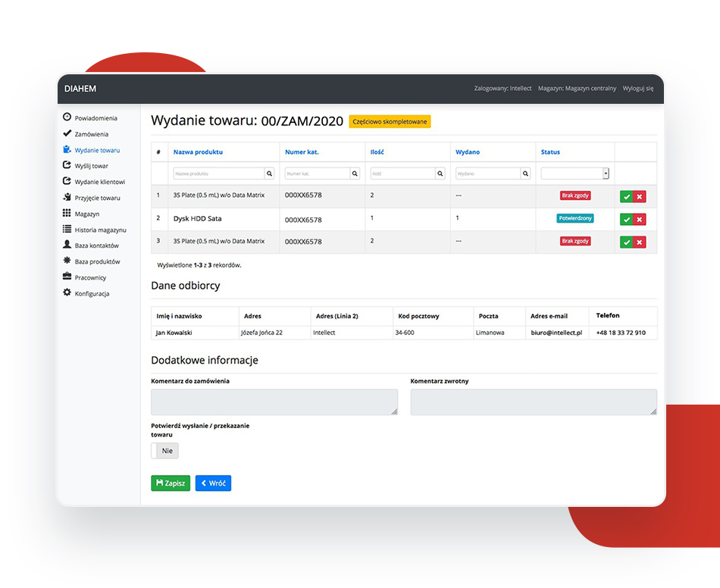The height and width of the screenshot is (588, 720).
Task: Open the Status filter dropdown
Action: click(x=575, y=174)
